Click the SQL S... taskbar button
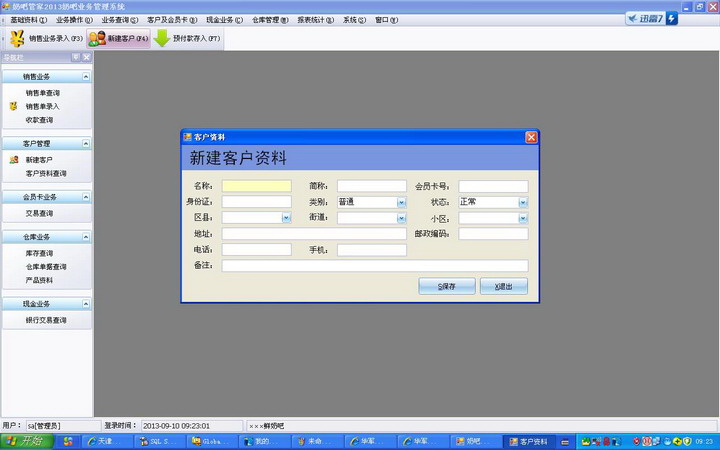The height and width of the screenshot is (450, 720). [x=159, y=442]
